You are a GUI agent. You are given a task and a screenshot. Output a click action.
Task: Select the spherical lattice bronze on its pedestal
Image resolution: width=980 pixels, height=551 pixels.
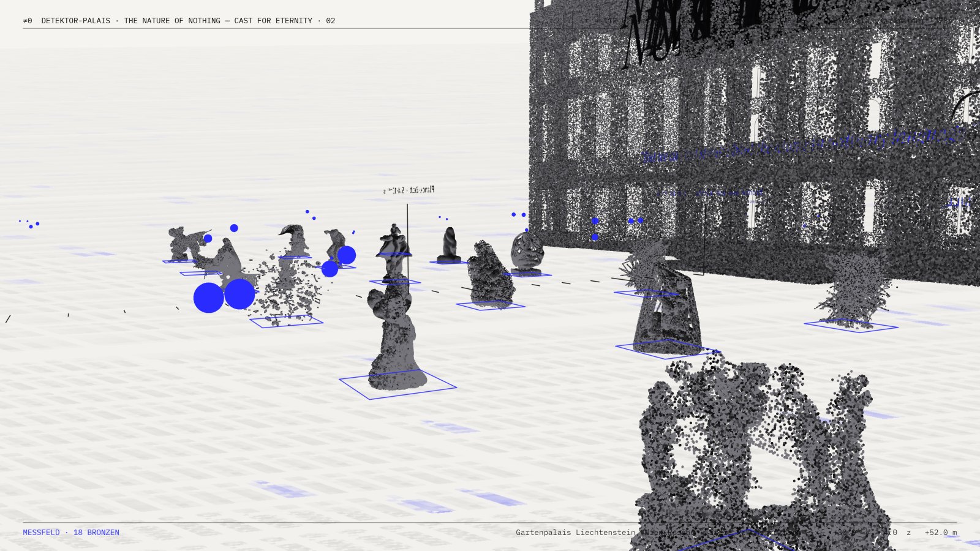527,252
